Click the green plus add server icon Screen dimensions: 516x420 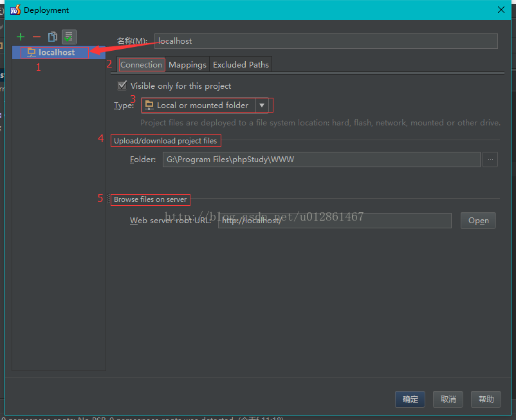tap(21, 37)
